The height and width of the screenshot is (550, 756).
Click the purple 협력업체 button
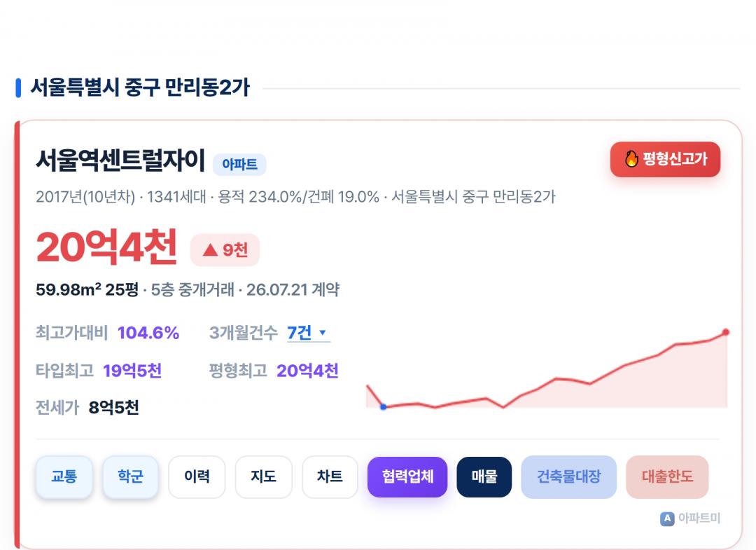coord(407,476)
